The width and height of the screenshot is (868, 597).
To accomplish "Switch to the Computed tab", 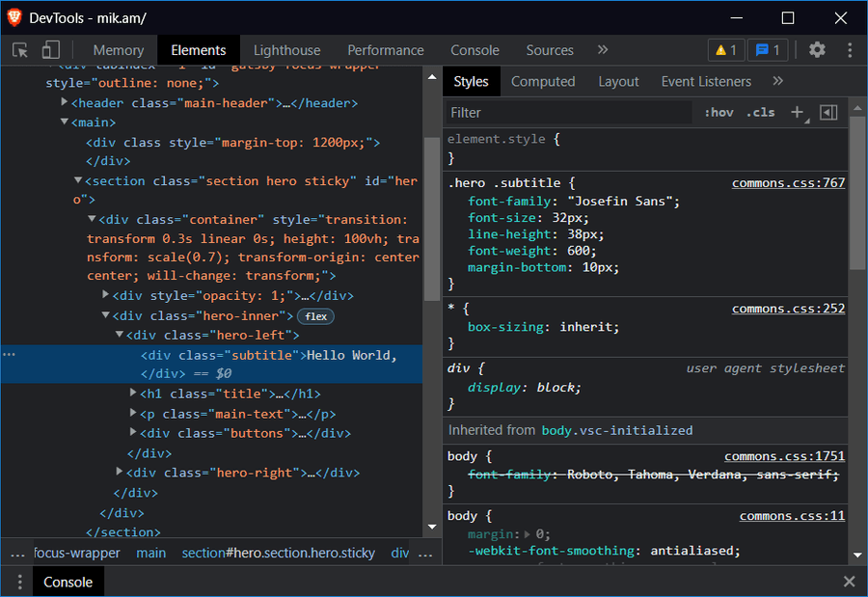I will coord(543,81).
